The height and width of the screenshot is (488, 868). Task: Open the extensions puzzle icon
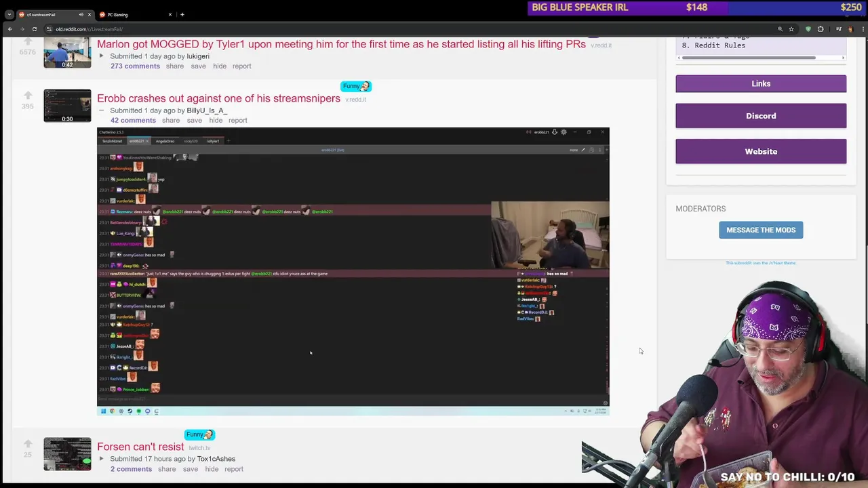click(821, 29)
